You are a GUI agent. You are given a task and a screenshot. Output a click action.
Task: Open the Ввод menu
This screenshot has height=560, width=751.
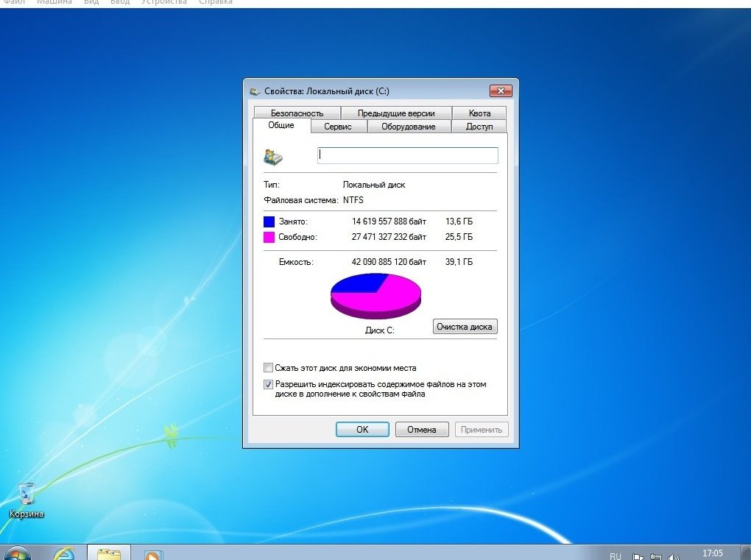tap(120, 2)
